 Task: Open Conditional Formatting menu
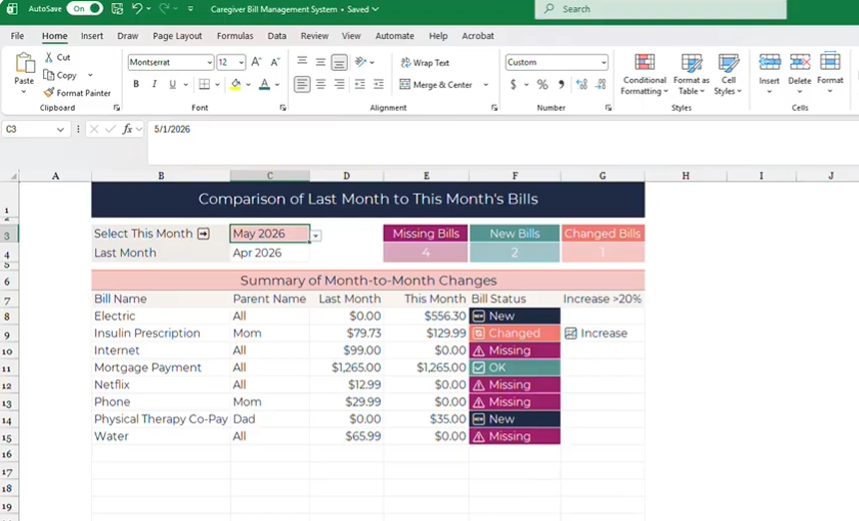point(644,75)
